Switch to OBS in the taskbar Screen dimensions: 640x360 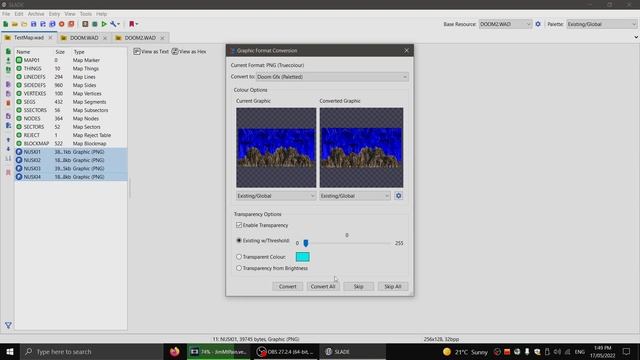(x=285, y=351)
